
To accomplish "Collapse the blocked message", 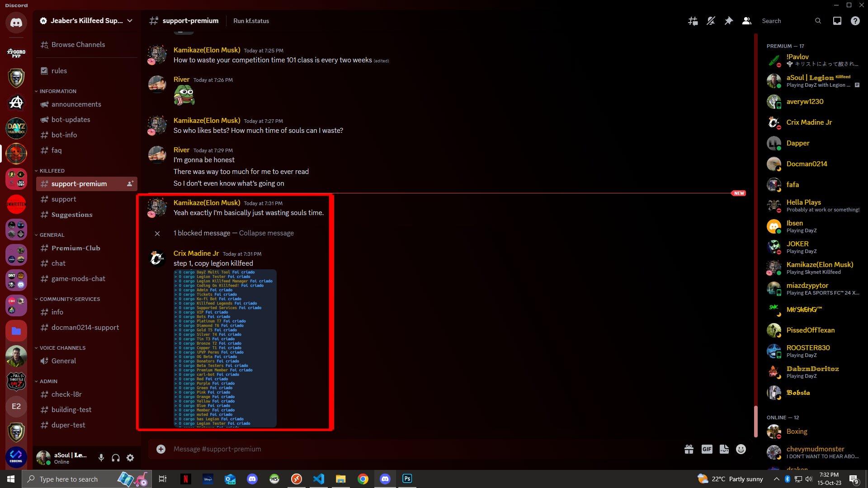I will pos(266,233).
